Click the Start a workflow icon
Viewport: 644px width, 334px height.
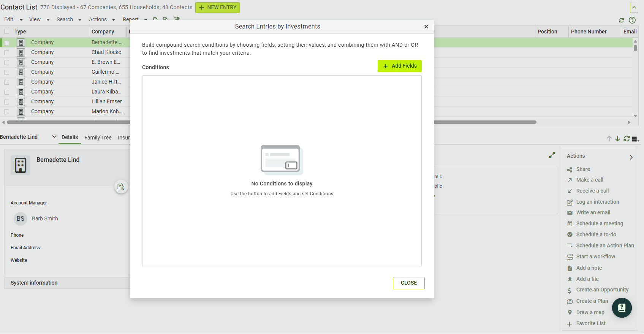pyautogui.click(x=570, y=257)
